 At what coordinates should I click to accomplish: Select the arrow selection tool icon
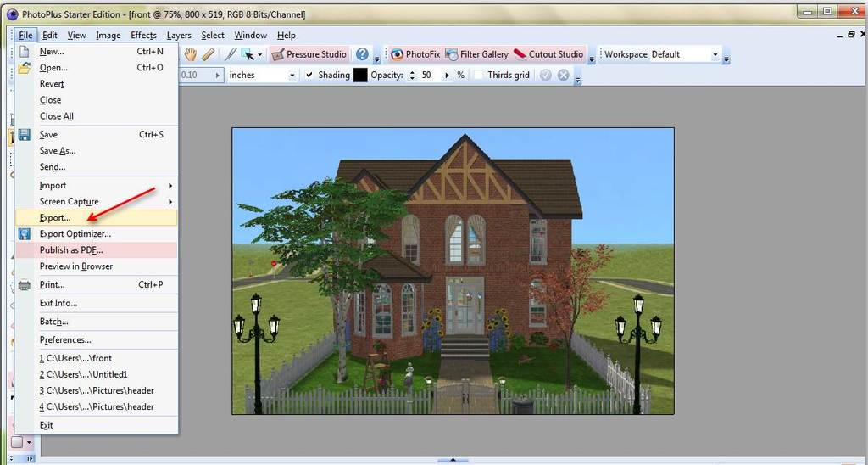[248, 54]
